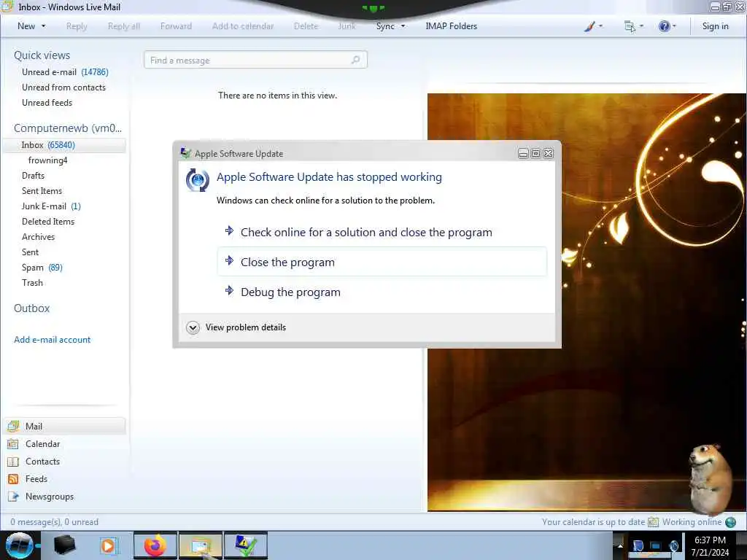The width and height of the screenshot is (747, 560).
Task: Click Junk in the toolbar
Action: [347, 26]
